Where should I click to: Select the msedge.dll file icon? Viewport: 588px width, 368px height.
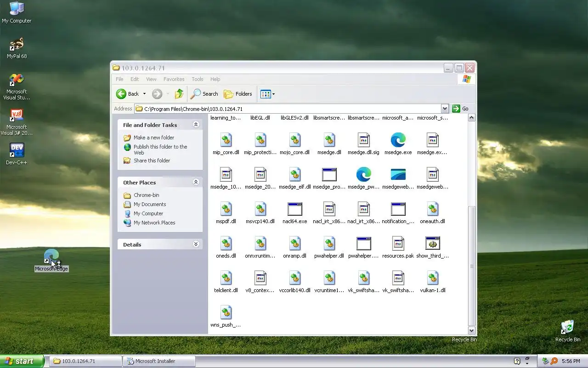click(329, 140)
